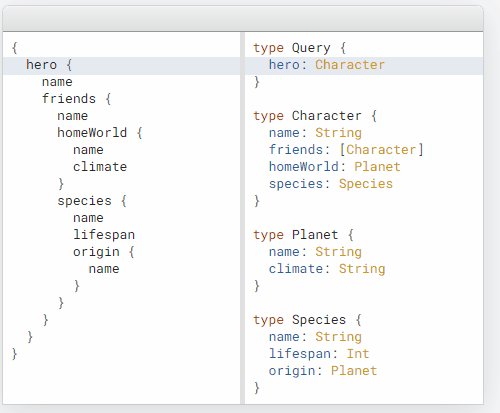Click the type Planet heading
This screenshot has width=500, height=413.
point(296,235)
